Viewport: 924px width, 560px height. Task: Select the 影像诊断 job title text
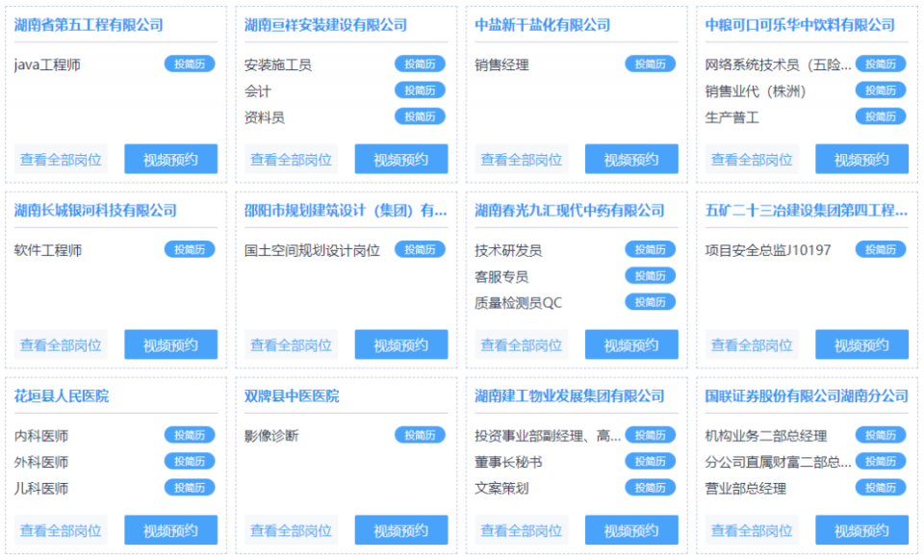271,436
